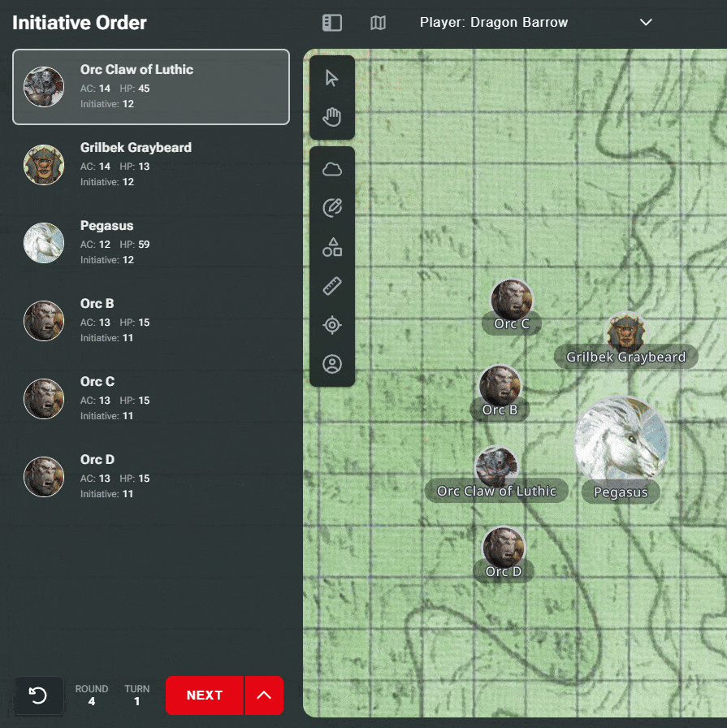This screenshot has height=728, width=727.
Task: Open the token person tool
Action: click(332, 364)
